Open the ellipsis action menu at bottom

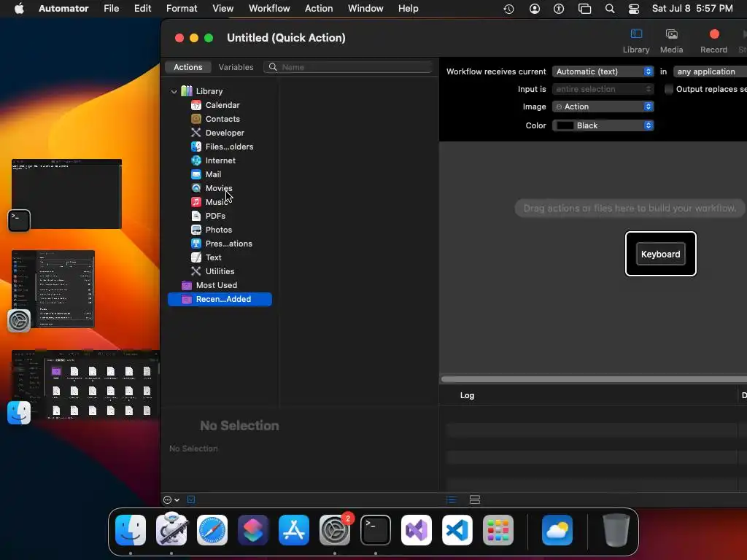point(171,499)
